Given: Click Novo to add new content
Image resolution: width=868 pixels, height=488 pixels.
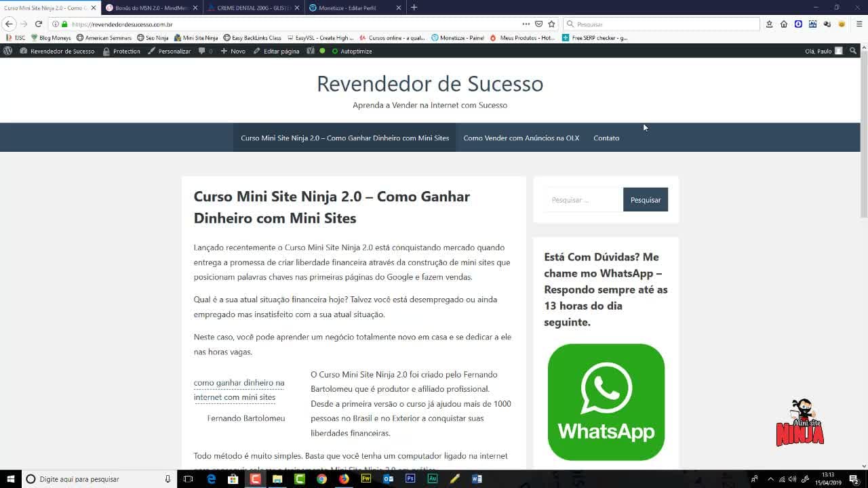Looking at the screenshot, I should [x=233, y=51].
